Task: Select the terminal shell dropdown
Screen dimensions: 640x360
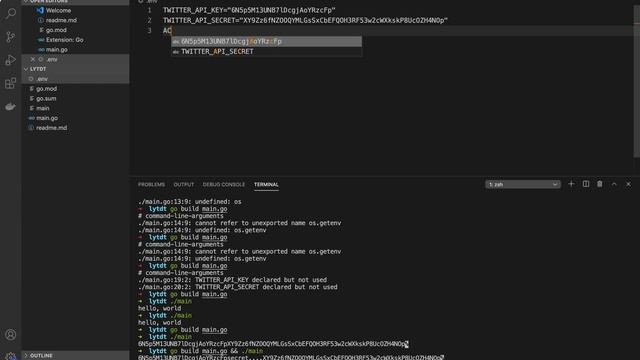Action: coord(523,184)
